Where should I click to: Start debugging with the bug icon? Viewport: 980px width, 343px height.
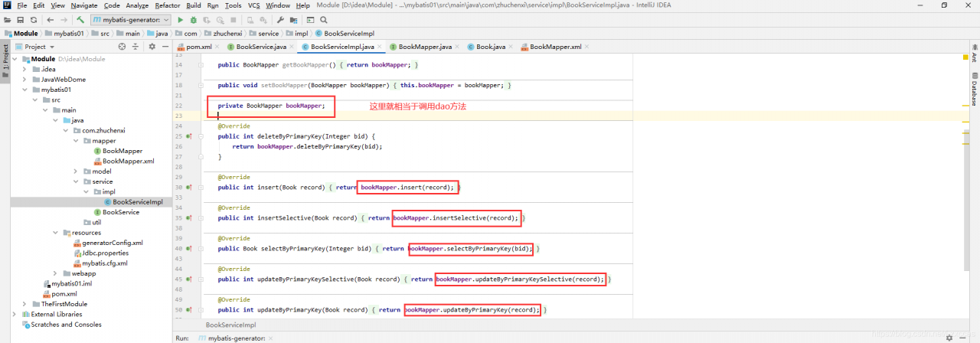pos(194,19)
